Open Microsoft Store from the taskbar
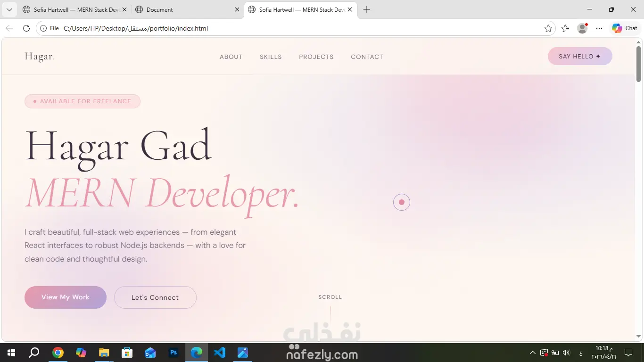The height and width of the screenshot is (362, 644). click(x=127, y=353)
